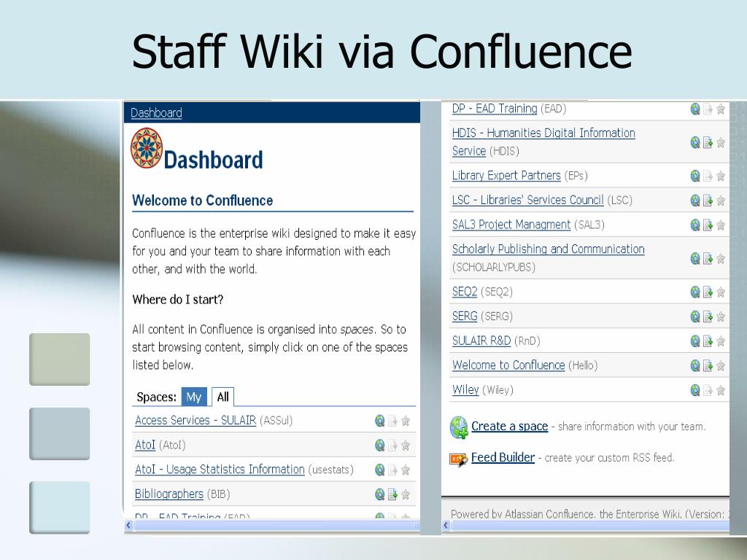The height and width of the screenshot is (560, 747).
Task: Toggle favourite star for SAL3 Project Managment
Action: (x=721, y=225)
